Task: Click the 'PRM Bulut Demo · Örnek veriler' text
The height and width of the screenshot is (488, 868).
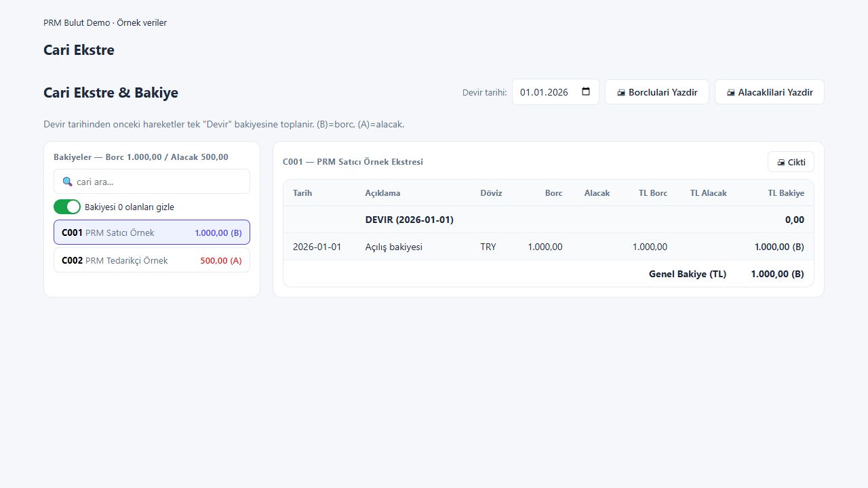Action: point(105,22)
